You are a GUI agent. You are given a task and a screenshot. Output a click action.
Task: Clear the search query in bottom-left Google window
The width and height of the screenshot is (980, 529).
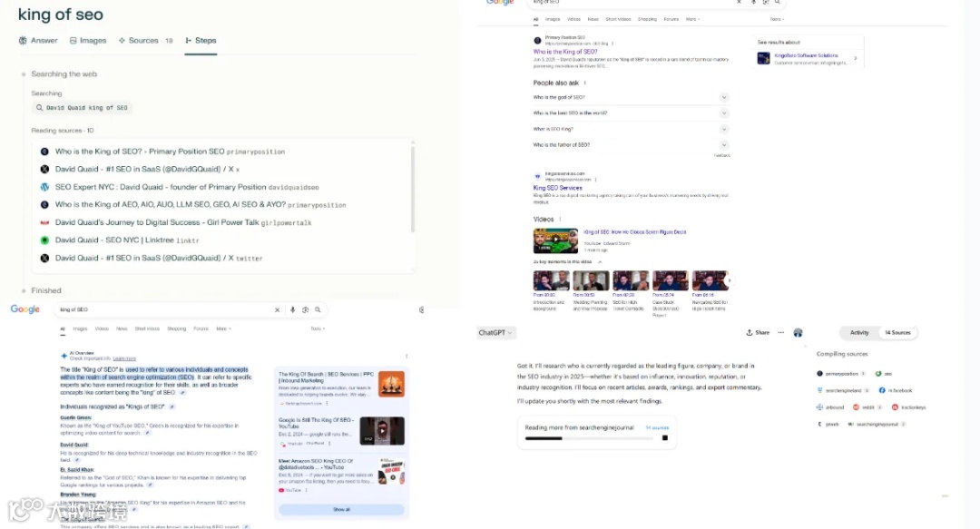click(x=277, y=309)
